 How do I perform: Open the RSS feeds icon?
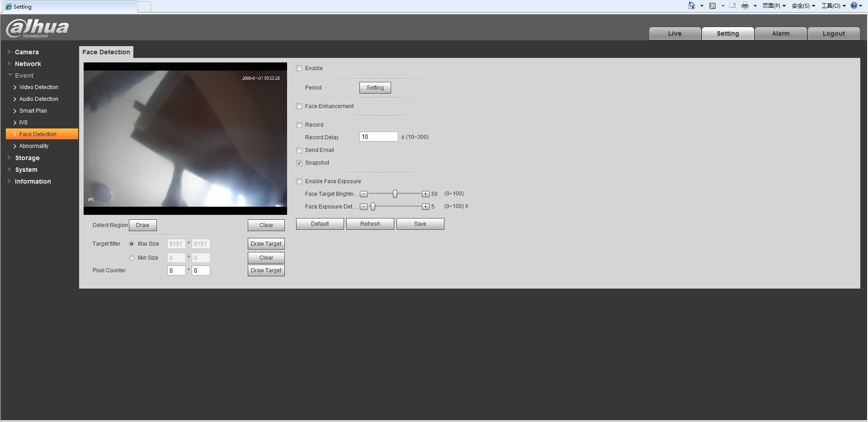(x=712, y=6)
